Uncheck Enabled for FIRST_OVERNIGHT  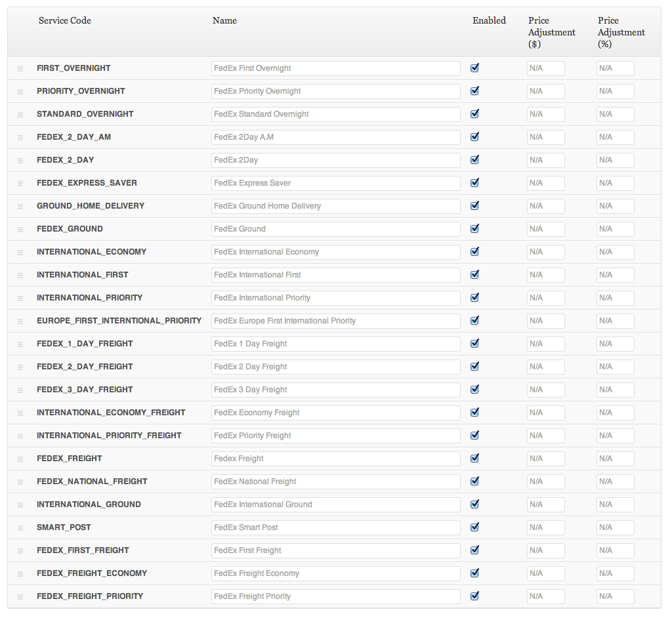tap(474, 68)
